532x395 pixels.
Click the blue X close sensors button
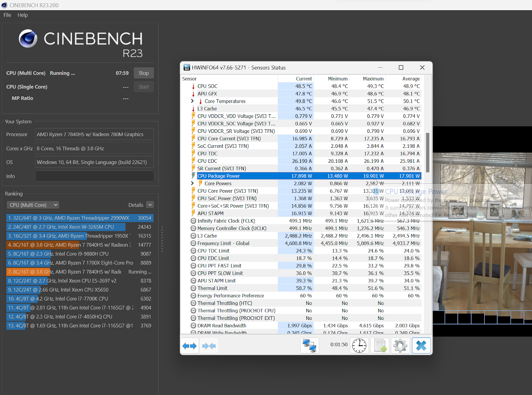(x=421, y=346)
